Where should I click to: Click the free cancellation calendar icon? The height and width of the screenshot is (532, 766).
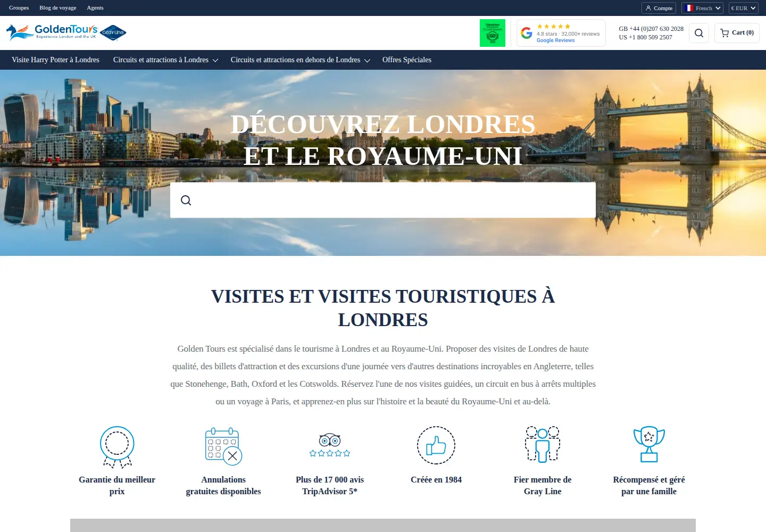(223, 446)
